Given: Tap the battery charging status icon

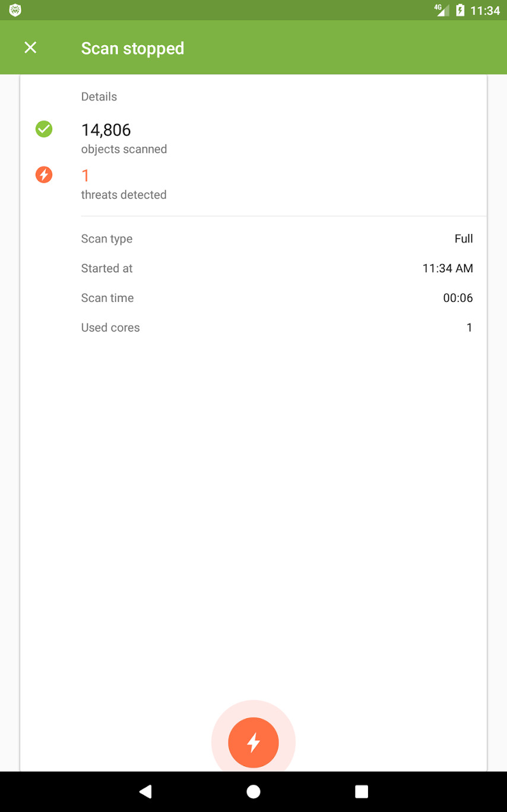Looking at the screenshot, I should point(460,10).
